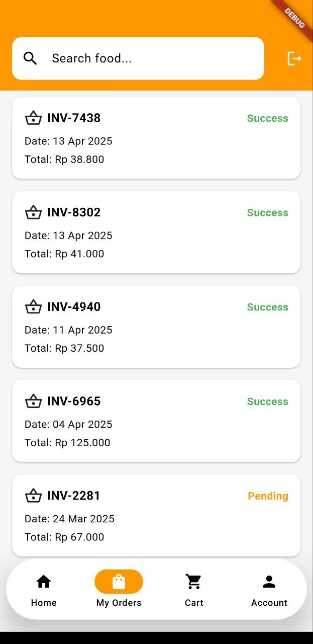Image resolution: width=313 pixels, height=644 pixels.
Task: Click Success status on INV-4940
Action: [267, 307]
